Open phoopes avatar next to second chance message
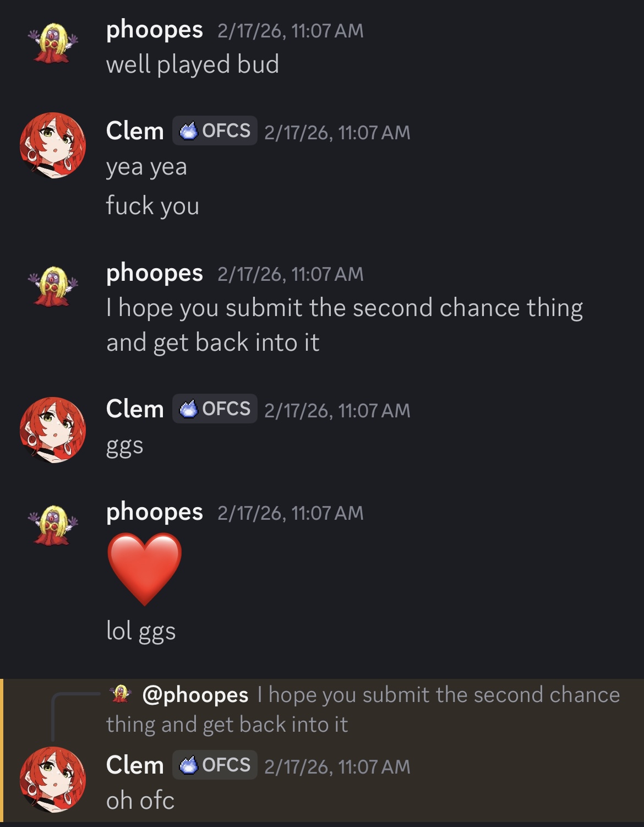644x827 pixels. tap(53, 286)
